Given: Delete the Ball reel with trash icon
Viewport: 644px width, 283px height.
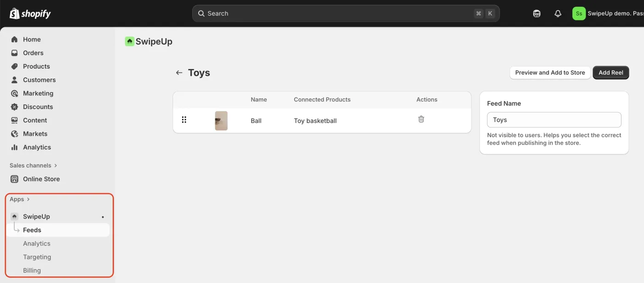Looking at the screenshot, I should pos(421,119).
